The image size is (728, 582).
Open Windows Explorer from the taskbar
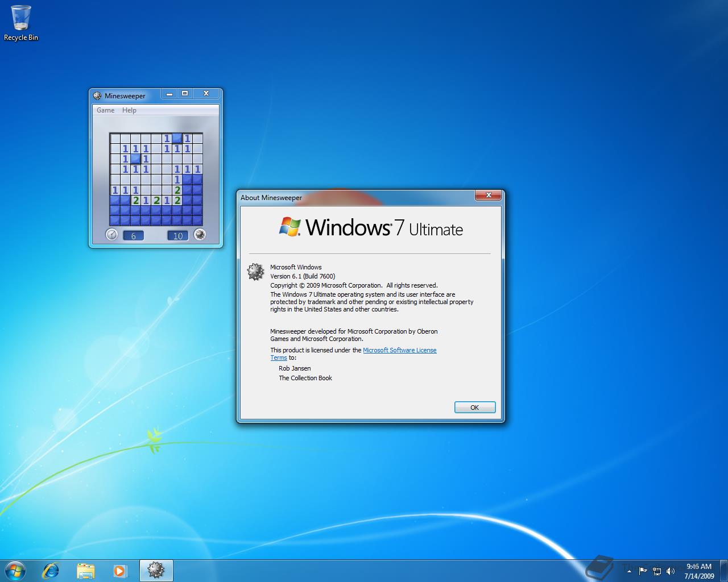tap(85, 570)
